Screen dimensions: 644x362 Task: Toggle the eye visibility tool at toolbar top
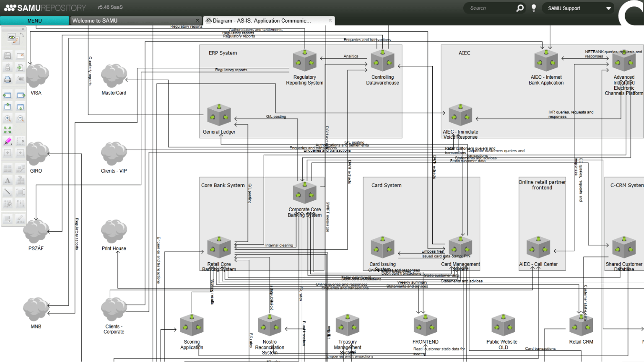tap(10, 38)
